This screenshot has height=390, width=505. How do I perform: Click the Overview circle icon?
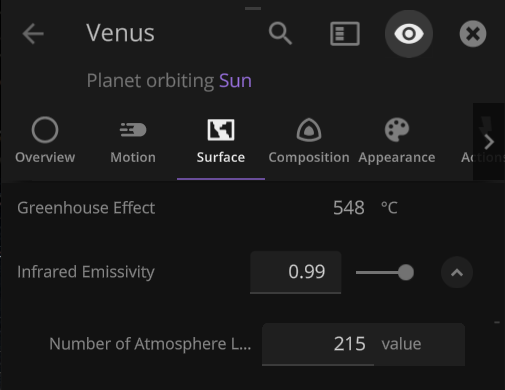coord(45,130)
